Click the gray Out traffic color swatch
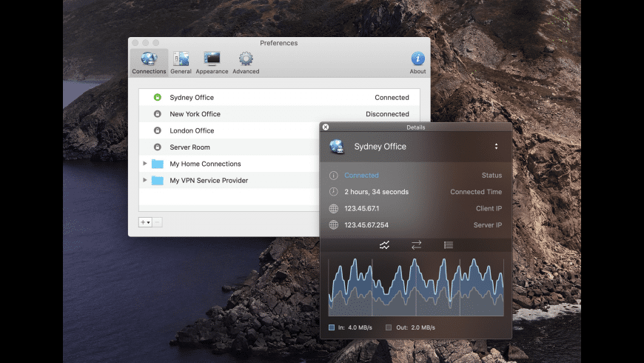644x363 pixels. (389, 327)
